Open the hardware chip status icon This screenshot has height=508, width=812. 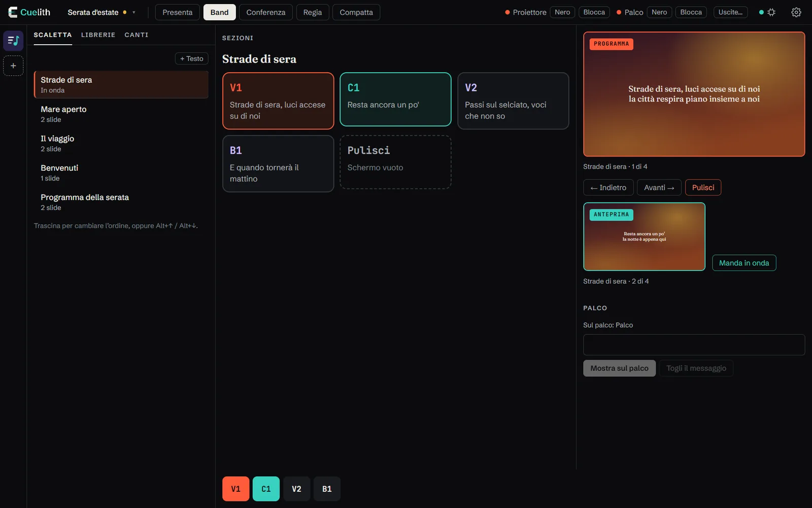(771, 12)
